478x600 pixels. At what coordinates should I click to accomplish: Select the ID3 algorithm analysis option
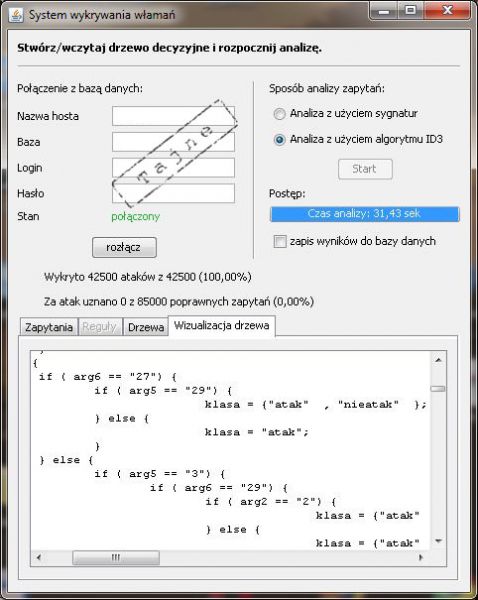tap(279, 140)
